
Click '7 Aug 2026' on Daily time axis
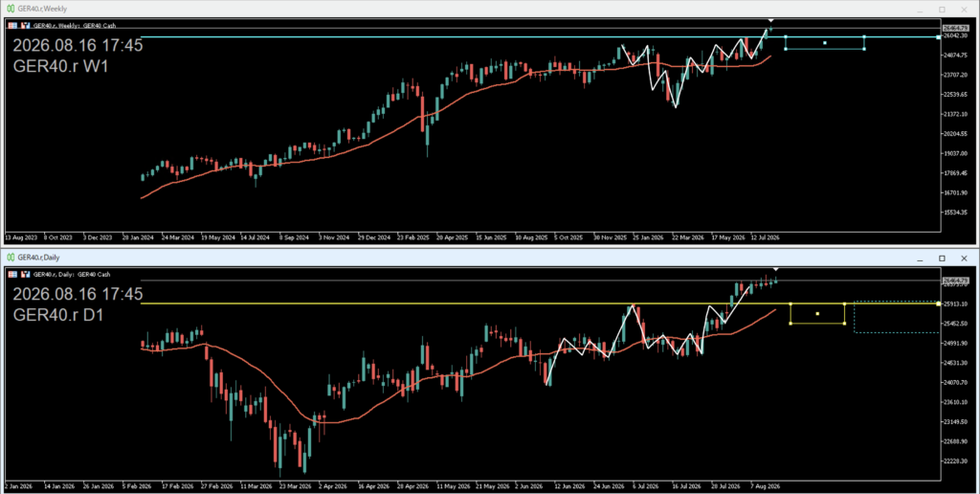(x=765, y=486)
